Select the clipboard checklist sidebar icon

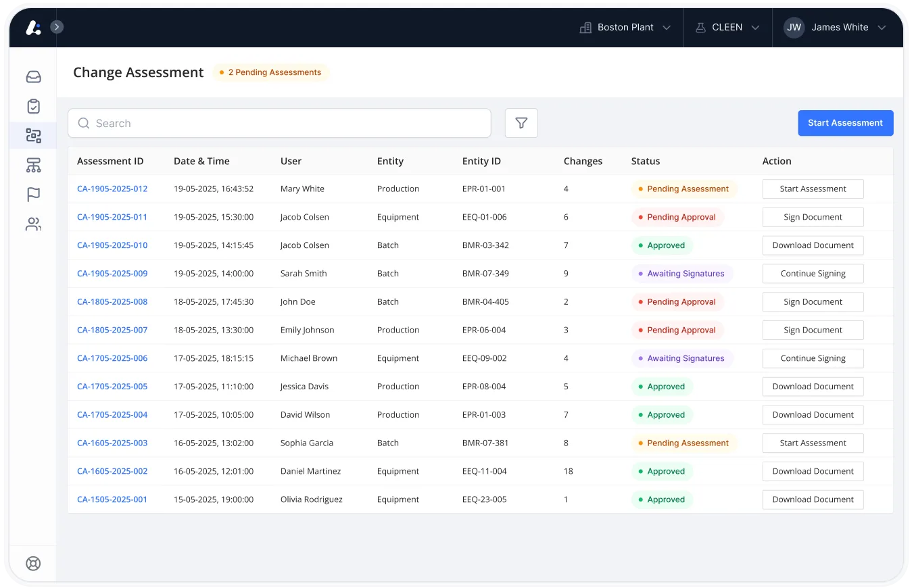[33, 106]
